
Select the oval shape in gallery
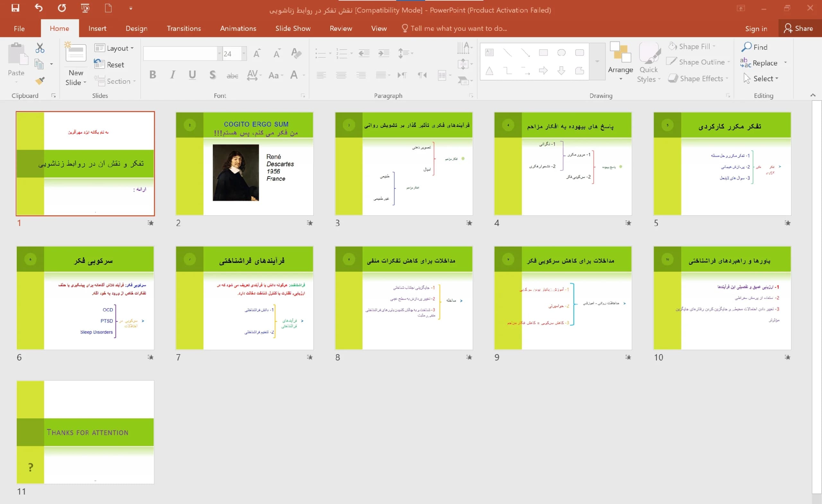[562, 52]
